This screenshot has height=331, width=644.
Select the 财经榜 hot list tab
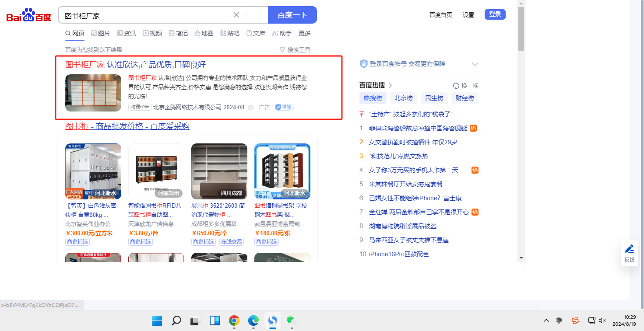[465, 98]
